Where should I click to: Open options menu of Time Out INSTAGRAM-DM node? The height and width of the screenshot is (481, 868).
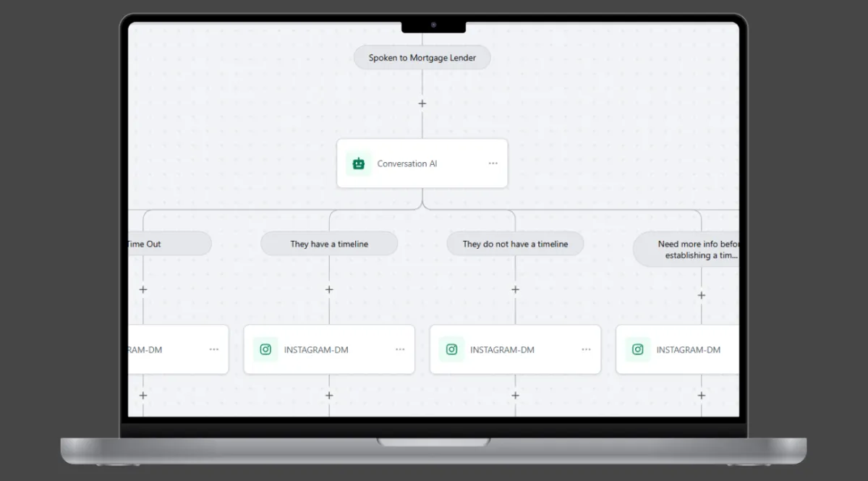tap(214, 349)
